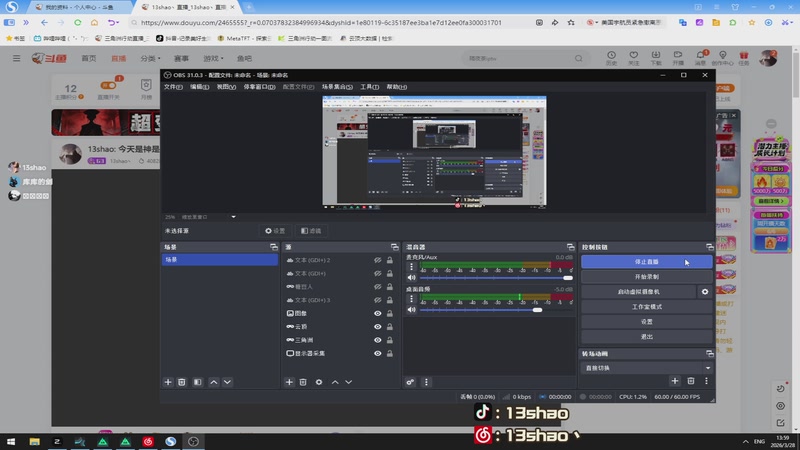800x450 pixels.
Task: Mute the 麦克风/Aux speaker icon
Action: click(x=412, y=278)
